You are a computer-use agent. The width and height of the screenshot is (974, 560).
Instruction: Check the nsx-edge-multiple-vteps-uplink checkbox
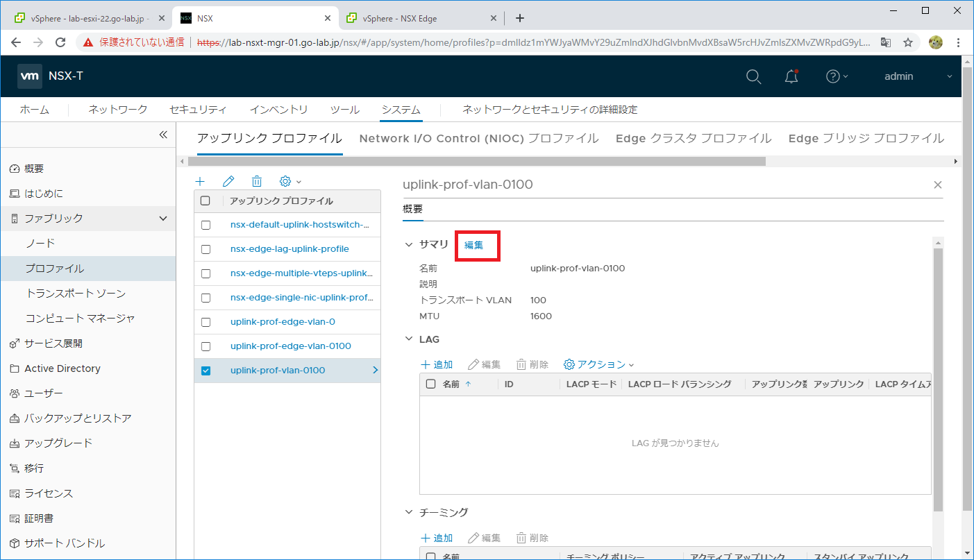205,273
